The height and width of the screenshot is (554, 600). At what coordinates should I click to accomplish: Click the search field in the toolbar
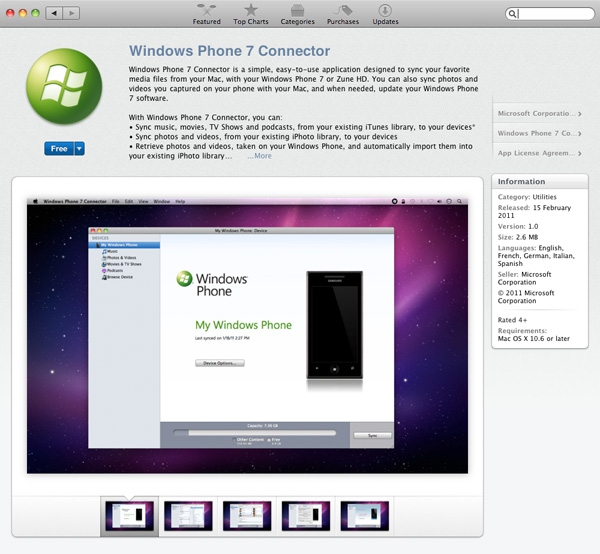[x=549, y=14]
